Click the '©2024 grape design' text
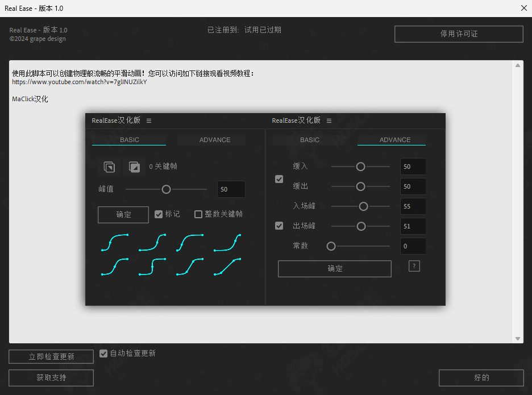532x395 pixels. tap(38, 39)
